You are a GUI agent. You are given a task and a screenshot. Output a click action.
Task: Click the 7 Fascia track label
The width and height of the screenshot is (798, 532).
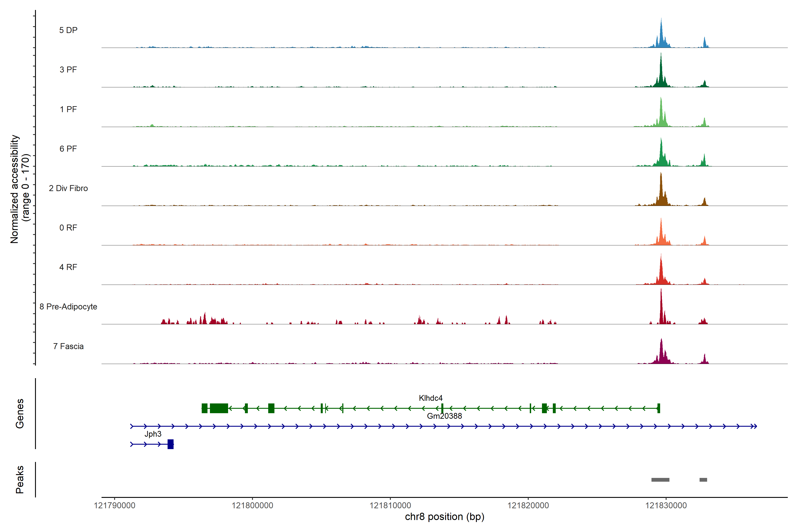(x=68, y=346)
